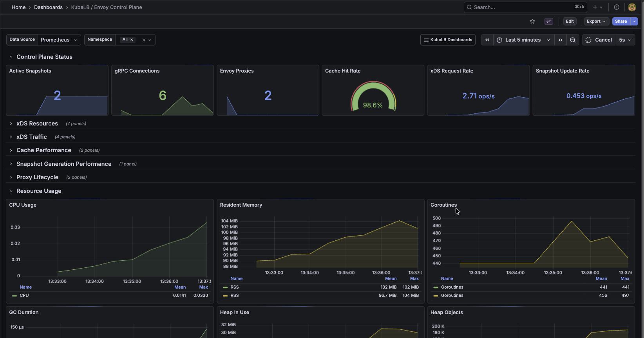The image size is (644, 338).
Task: Click the Search input field
Action: click(x=521, y=7)
